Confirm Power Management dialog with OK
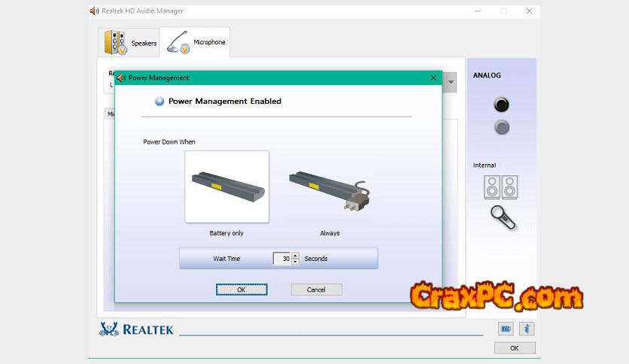The height and width of the screenshot is (364, 629). [242, 290]
